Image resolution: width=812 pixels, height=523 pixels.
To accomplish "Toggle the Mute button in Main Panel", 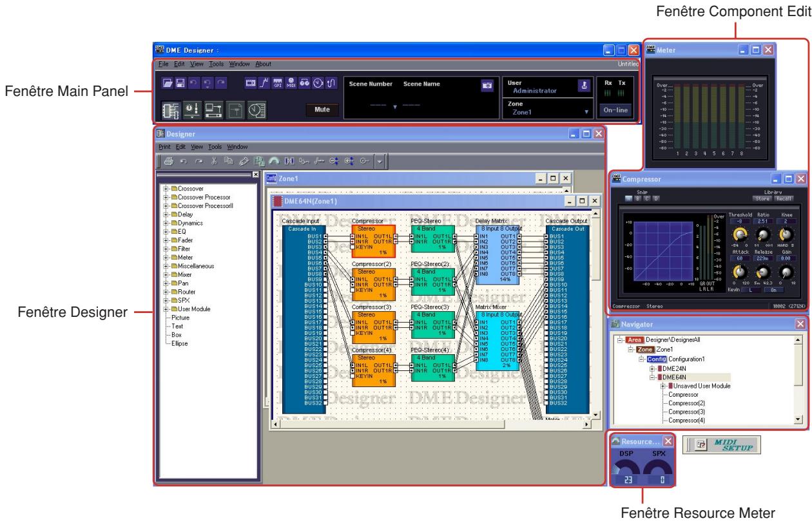I will (322, 109).
